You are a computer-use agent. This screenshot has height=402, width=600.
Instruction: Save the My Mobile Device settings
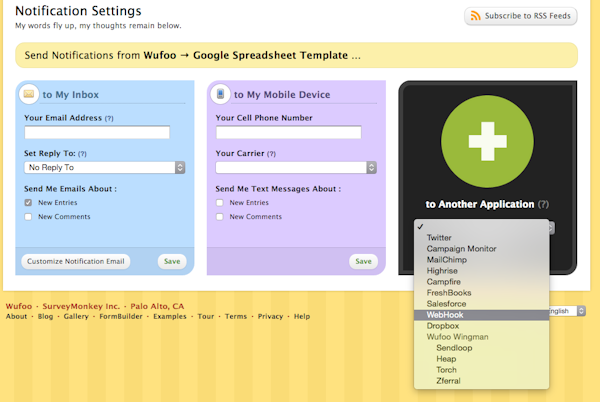pyautogui.click(x=364, y=262)
